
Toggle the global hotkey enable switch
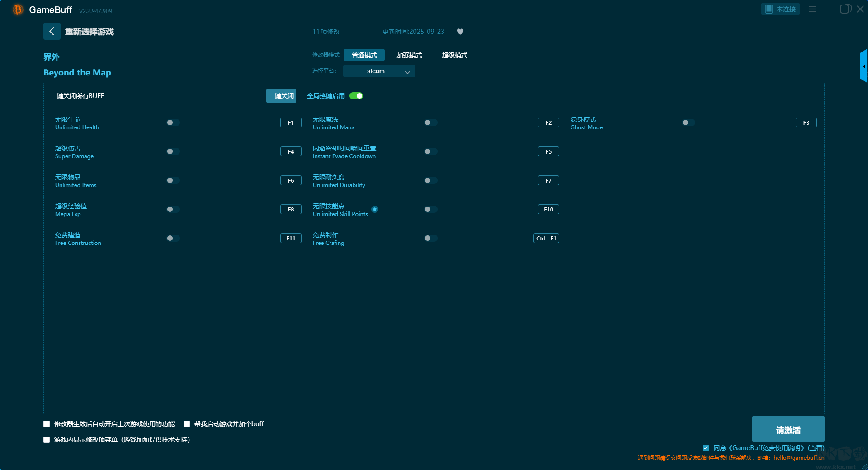click(356, 96)
